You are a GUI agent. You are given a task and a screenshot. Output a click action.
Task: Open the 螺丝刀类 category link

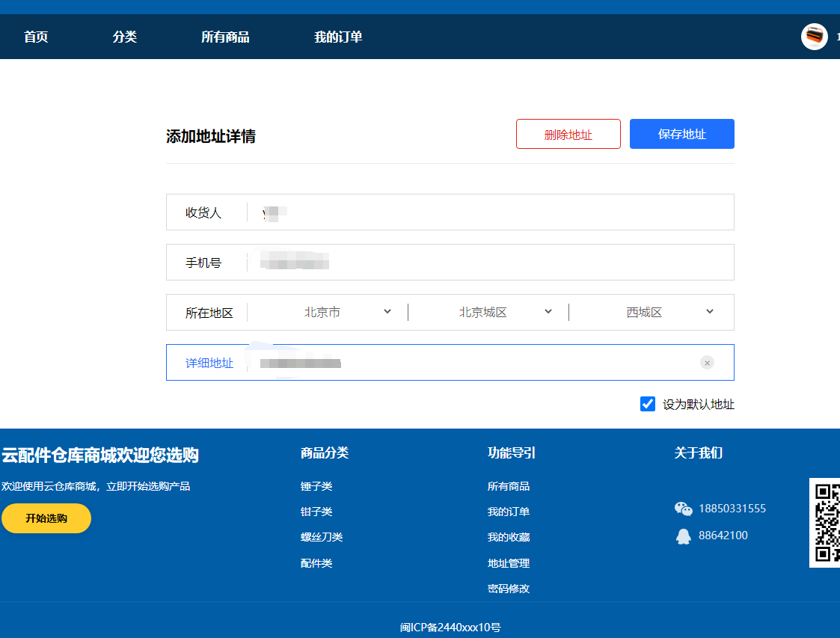[x=322, y=537]
